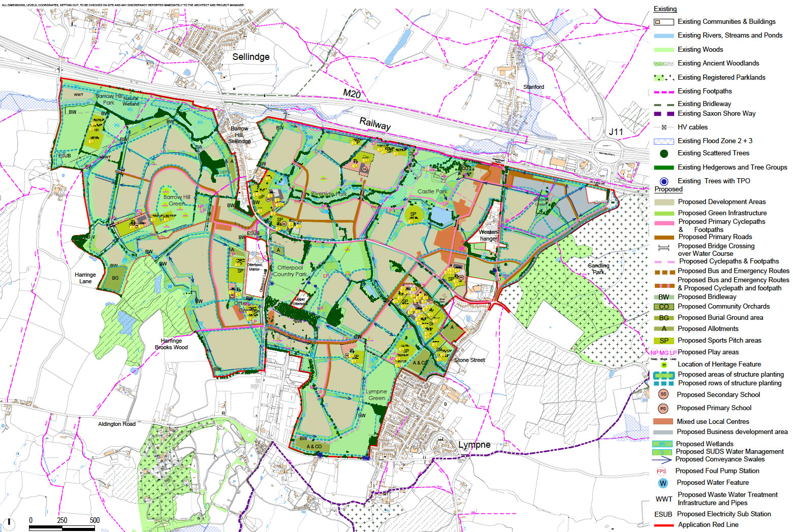Click the 'Existing Hedgerows and Tree Groups' legend text
The width and height of the screenshot is (793, 532).
(x=732, y=167)
